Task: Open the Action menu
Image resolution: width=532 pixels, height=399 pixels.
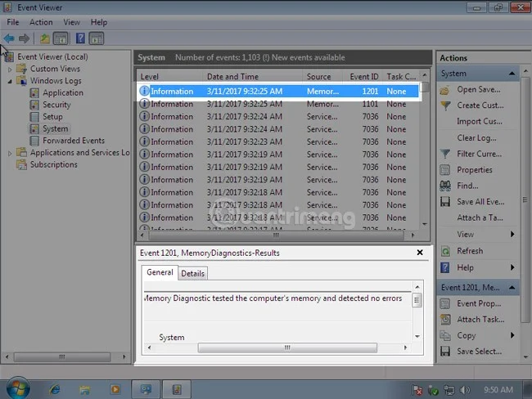Action: click(41, 22)
